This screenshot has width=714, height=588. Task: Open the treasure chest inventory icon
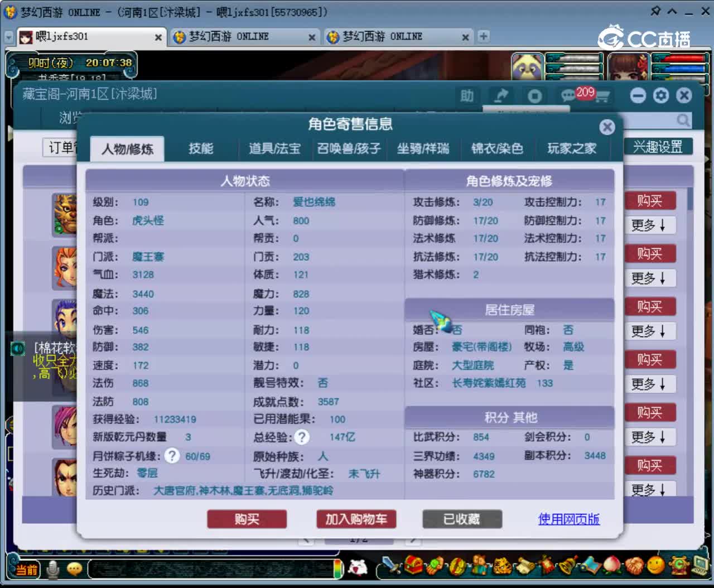414,566
